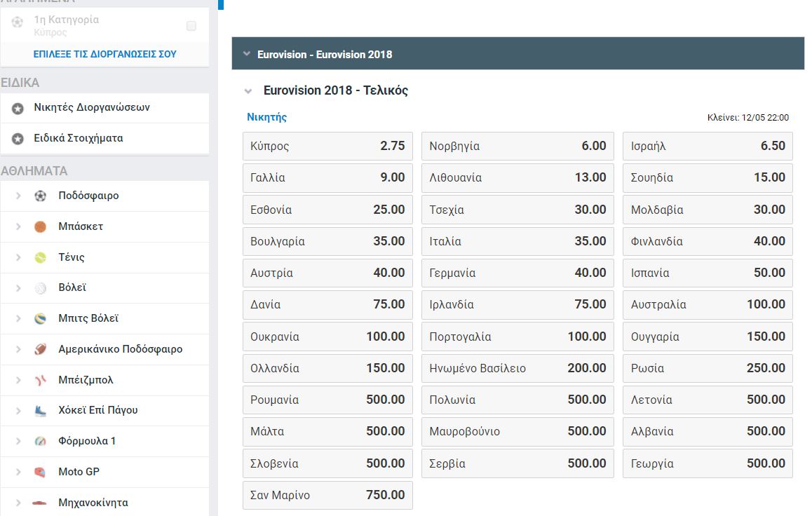Select Αμερικάνικο Ποδόσφαιρο in the sports list
Screen dimensions: 812x516
pyautogui.click(x=104, y=349)
